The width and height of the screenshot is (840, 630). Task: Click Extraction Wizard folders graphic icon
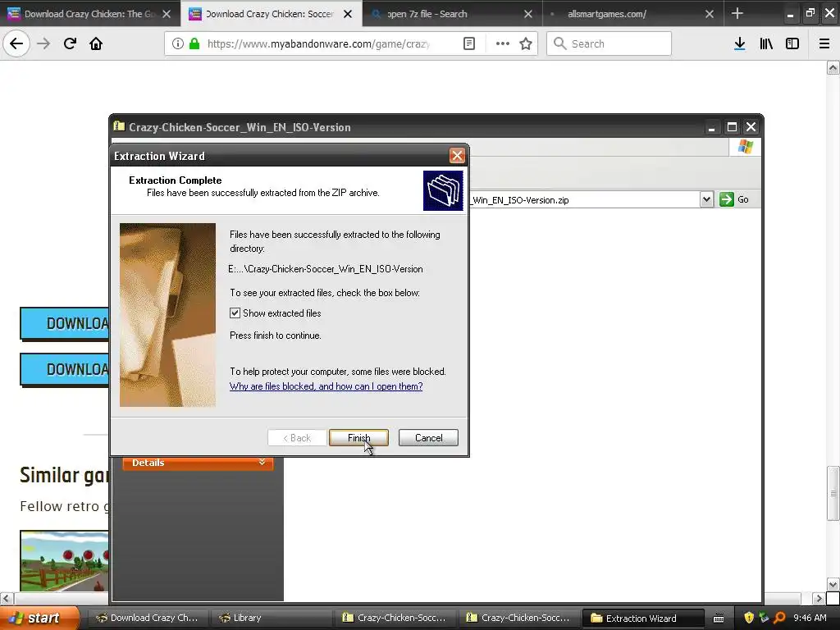pos(443,190)
